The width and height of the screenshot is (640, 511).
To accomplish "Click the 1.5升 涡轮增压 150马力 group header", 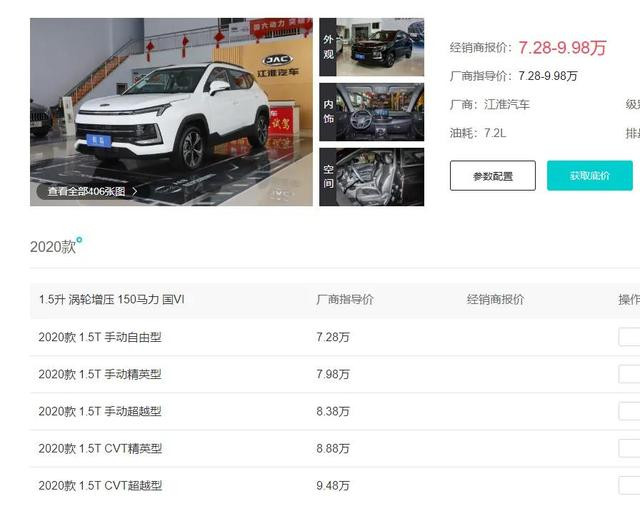I will coord(112,300).
